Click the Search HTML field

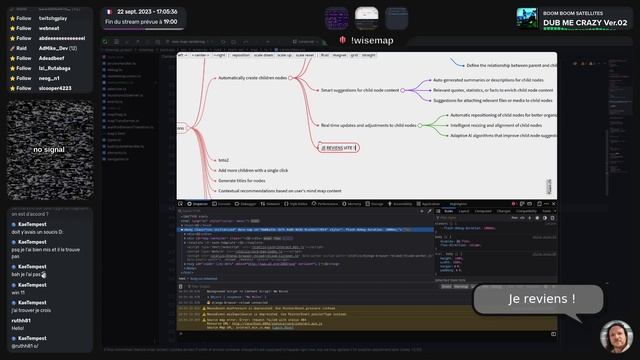coord(298,211)
